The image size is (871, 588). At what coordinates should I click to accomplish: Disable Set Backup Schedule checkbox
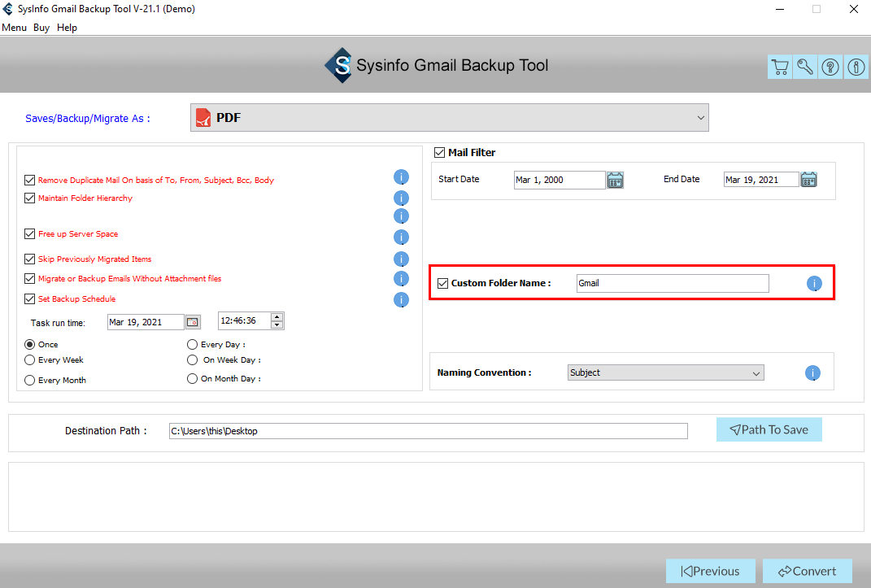pos(29,298)
